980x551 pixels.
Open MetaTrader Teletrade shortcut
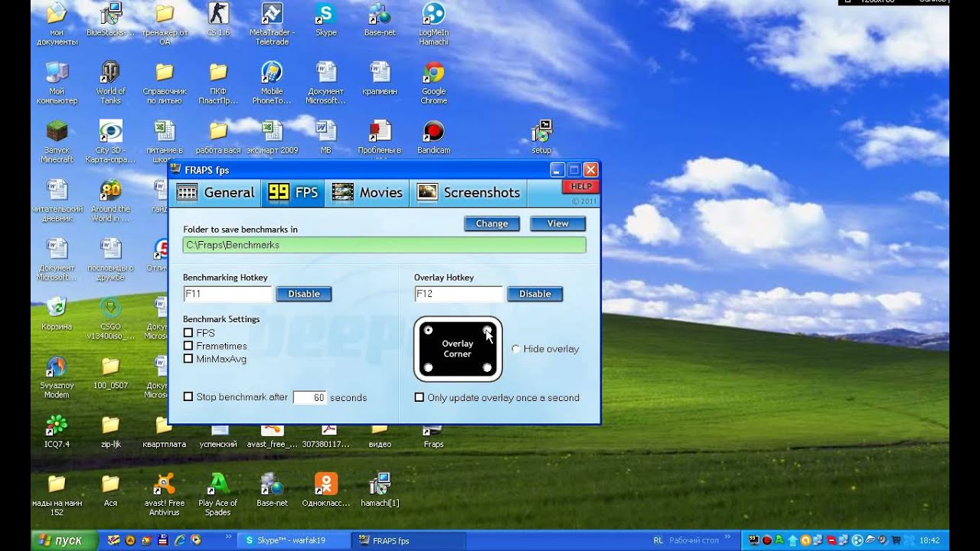[x=272, y=24]
